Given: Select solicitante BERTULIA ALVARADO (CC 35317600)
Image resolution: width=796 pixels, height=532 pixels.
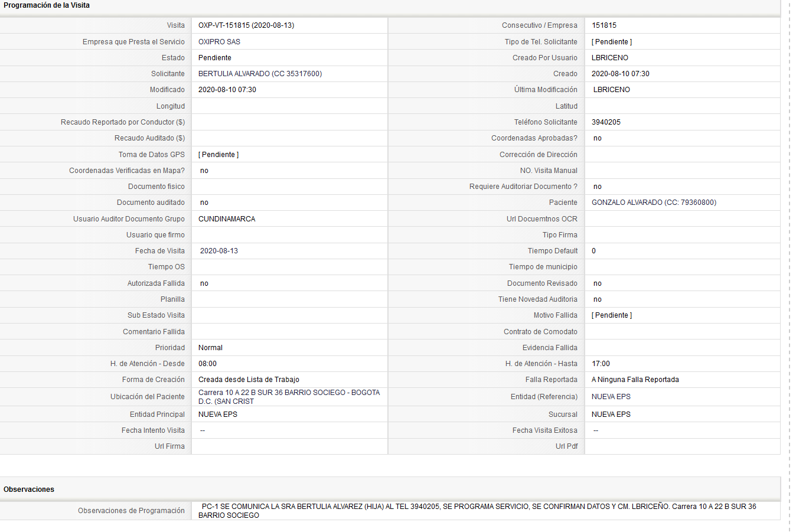Looking at the screenshot, I should pos(260,74).
